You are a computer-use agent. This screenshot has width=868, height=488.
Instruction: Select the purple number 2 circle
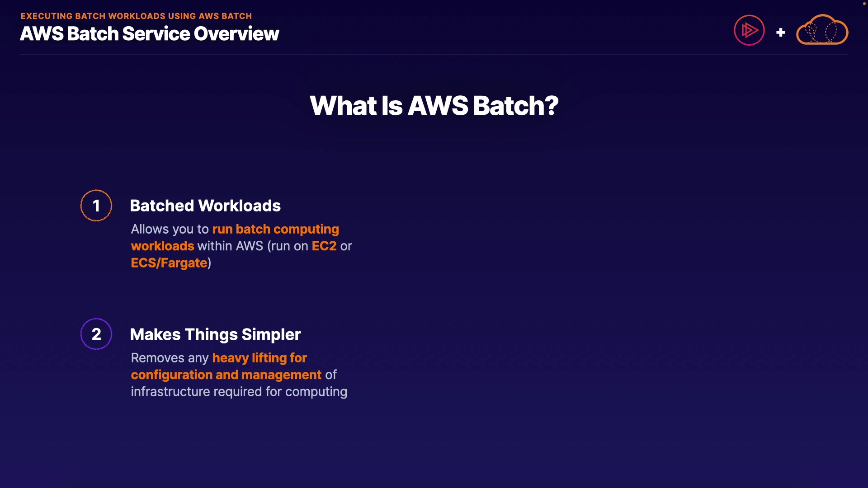[96, 334]
